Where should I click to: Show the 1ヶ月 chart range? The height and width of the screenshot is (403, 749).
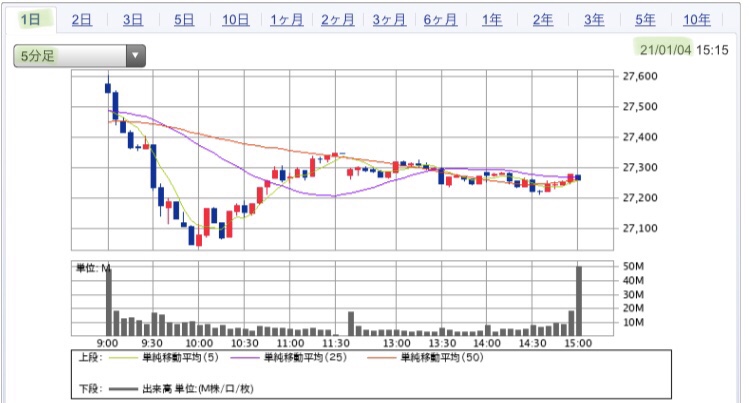click(287, 20)
